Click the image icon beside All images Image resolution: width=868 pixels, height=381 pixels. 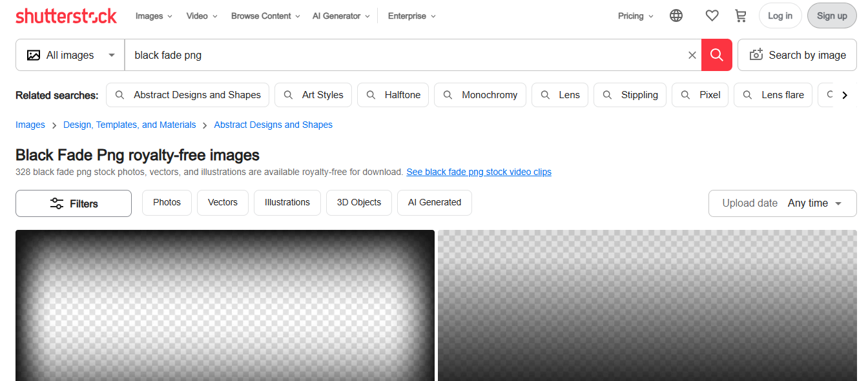34,56
